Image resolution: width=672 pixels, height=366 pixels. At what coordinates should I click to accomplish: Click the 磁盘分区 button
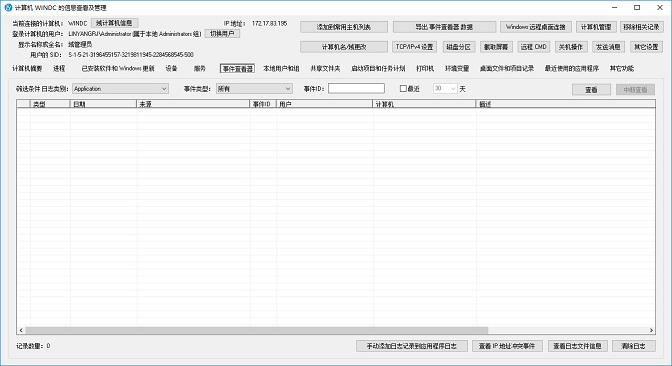[459, 47]
